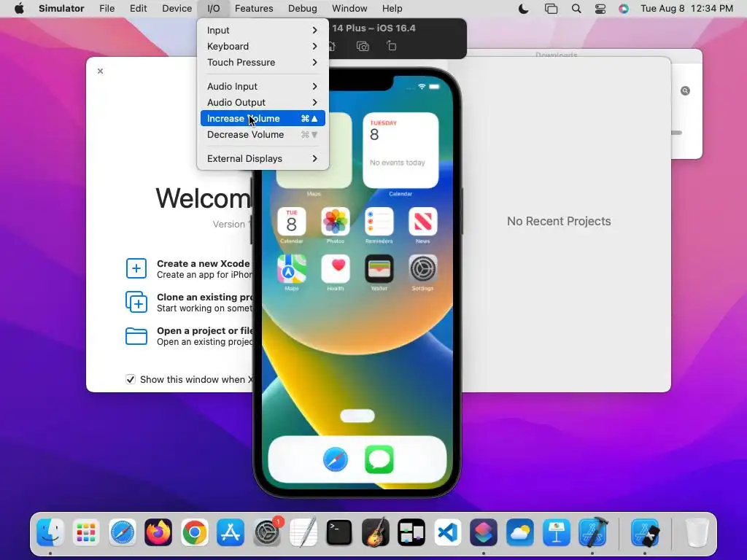Click the Xcode icon in the Dock
The height and width of the screenshot is (560, 747).
click(592, 532)
